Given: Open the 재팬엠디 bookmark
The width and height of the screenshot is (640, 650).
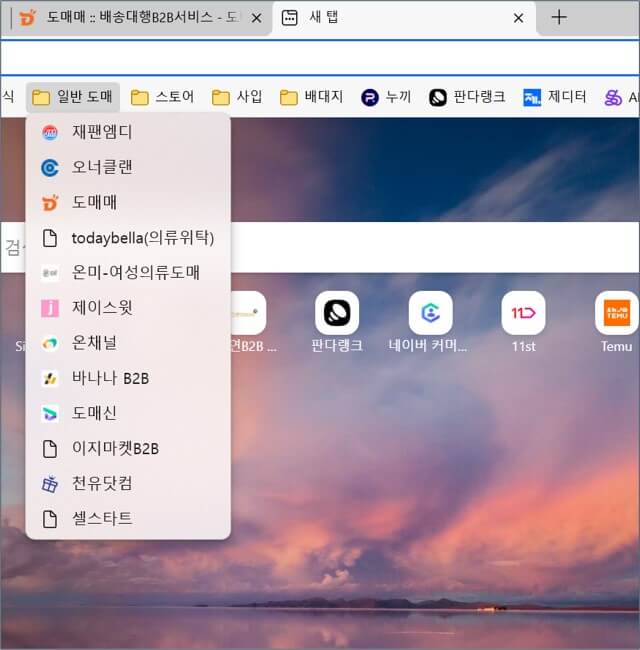Looking at the screenshot, I should (128, 133).
